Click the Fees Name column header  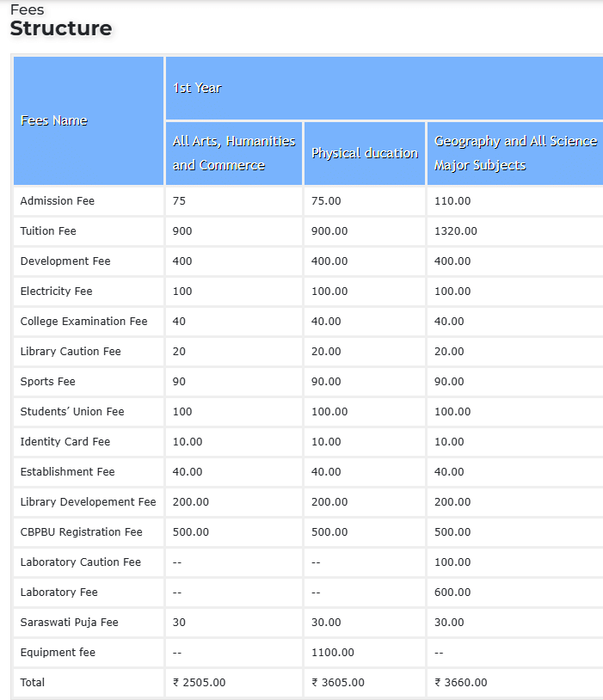tap(53, 120)
